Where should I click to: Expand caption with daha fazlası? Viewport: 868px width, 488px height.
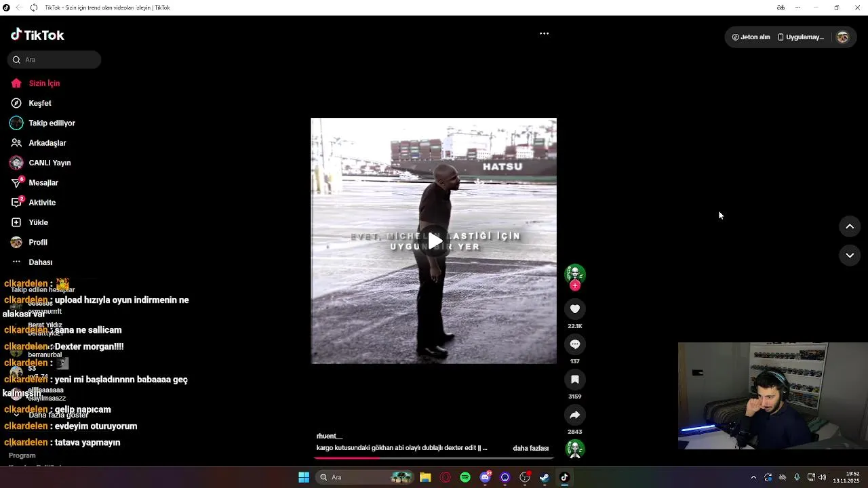click(x=531, y=448)
